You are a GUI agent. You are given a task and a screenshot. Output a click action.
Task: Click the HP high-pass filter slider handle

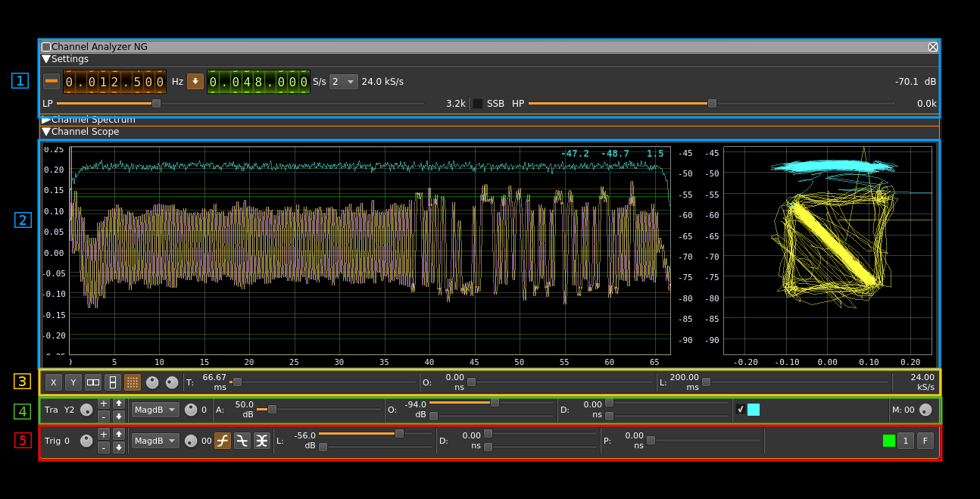[712, 104]
